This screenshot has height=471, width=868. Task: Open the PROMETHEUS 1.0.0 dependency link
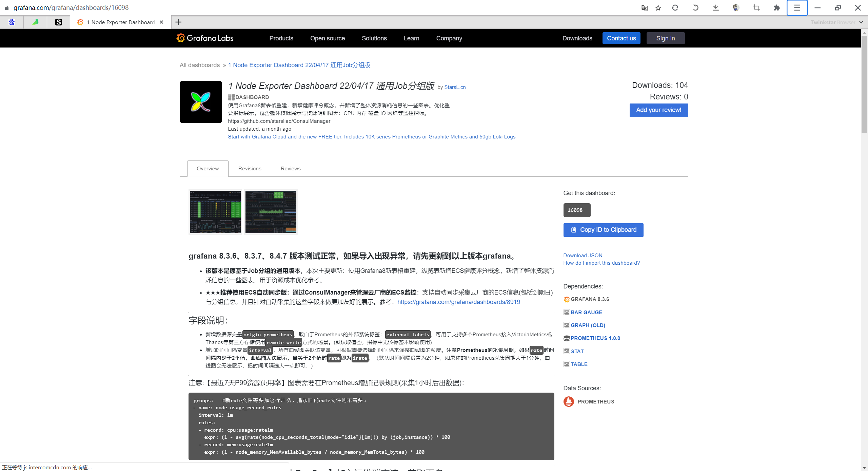pyautogui.click(x=595, y=338)
